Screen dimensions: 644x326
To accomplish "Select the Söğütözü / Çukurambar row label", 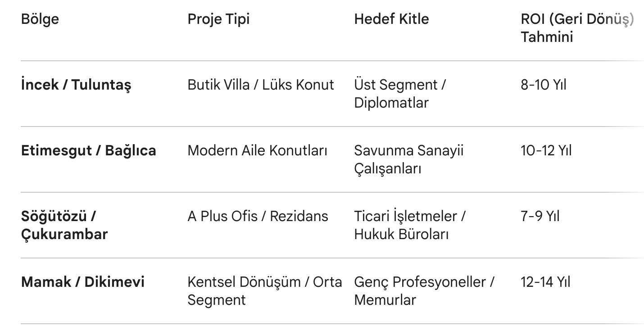I will (x=64, y=225).
